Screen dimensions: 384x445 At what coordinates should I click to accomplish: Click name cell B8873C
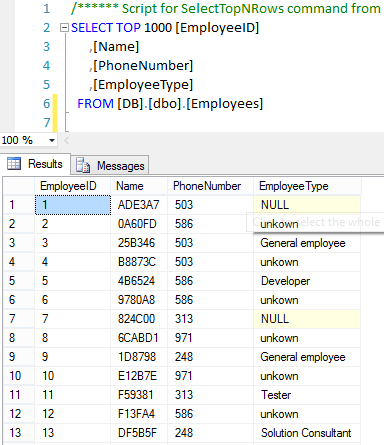click(139, 262)
